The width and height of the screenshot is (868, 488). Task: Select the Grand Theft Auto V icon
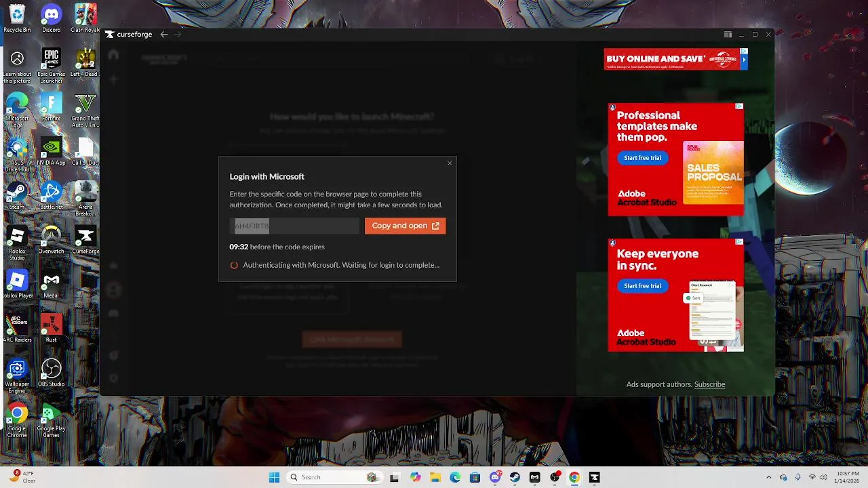[85, 110]
